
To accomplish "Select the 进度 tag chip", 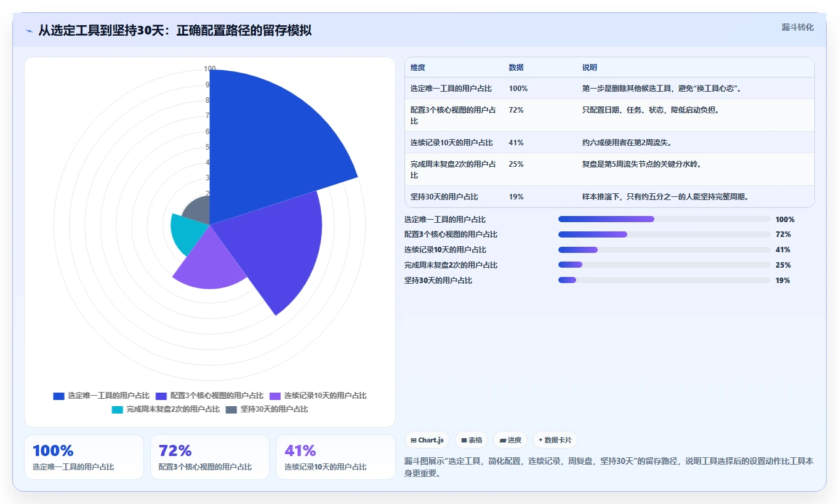I will [510, 440].
